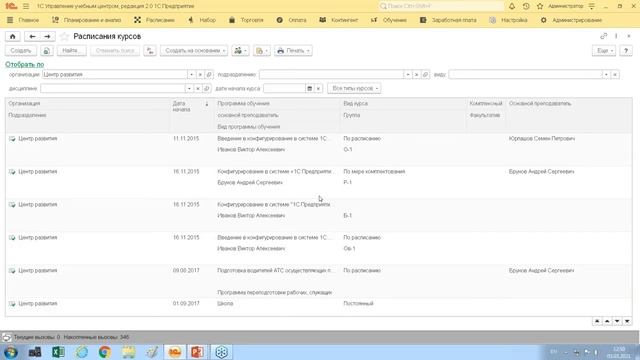Viewport: 640px width, 360px height.
Task: Jump to the first row of the list
Action: click(597, 322)
